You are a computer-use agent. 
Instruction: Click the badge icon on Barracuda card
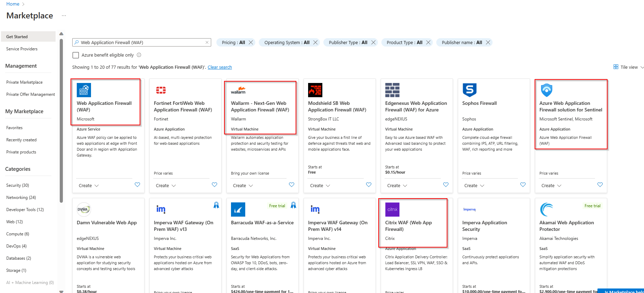[293, 205]
